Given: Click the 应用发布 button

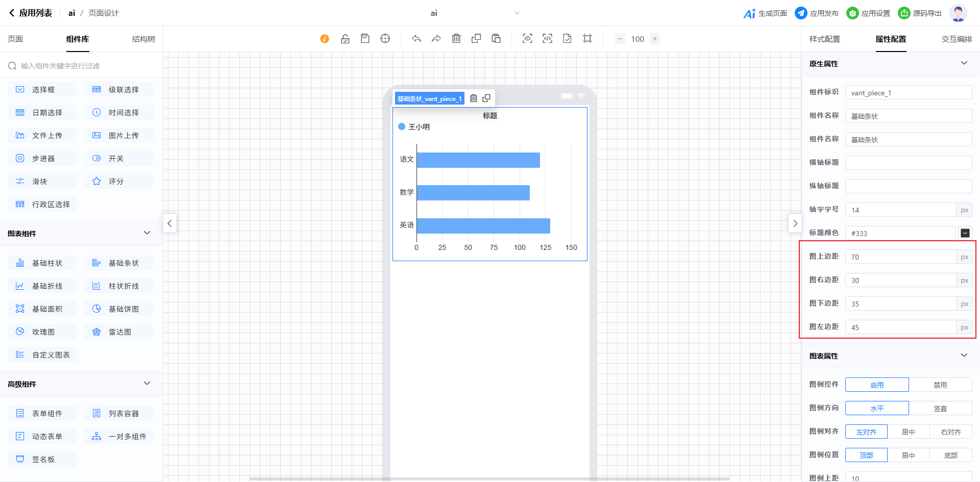Looking at the screenshot, I should [817, 13].
